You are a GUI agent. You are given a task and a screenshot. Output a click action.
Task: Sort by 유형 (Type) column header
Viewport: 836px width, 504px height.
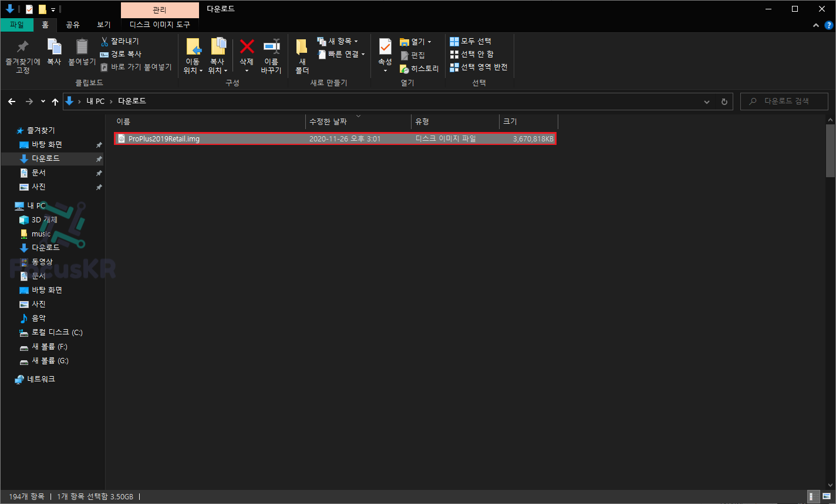[x=455, y=121]
